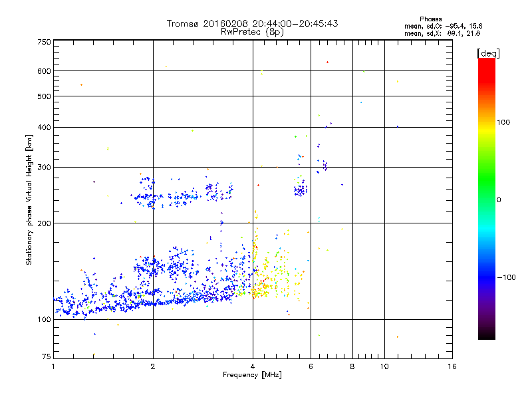Select the 'mean, sd,X: 89.1, 21.8' statistic line
The image size is (532, 399).
pyautogui.click(x=442, y=33)
